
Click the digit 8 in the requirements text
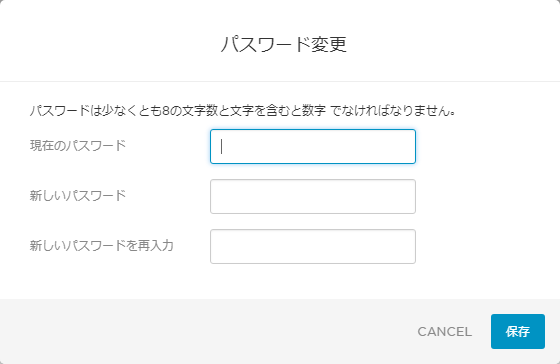coord(166,111)
